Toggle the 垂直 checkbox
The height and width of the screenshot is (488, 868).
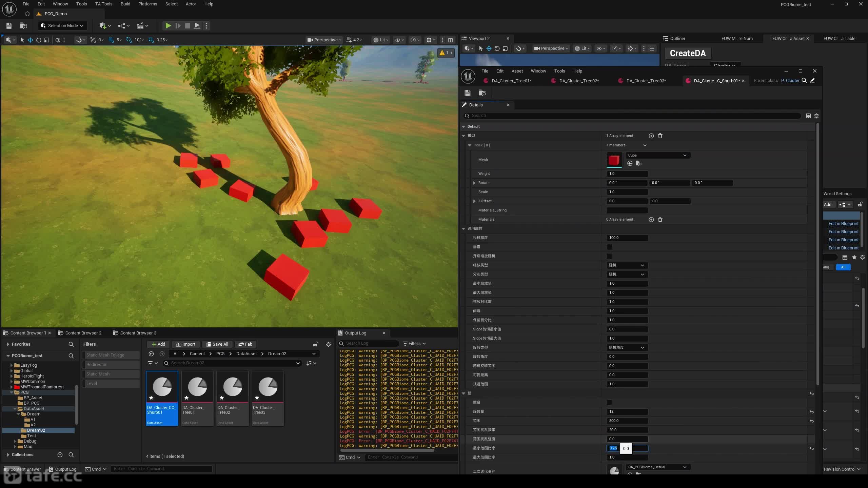pos(609,247)
